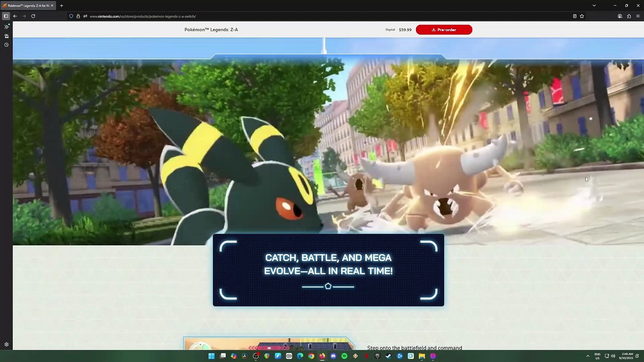This screenshot has height=362, width=644.
Task: Open Steam from the taskbar
Action: pos(388,356)
